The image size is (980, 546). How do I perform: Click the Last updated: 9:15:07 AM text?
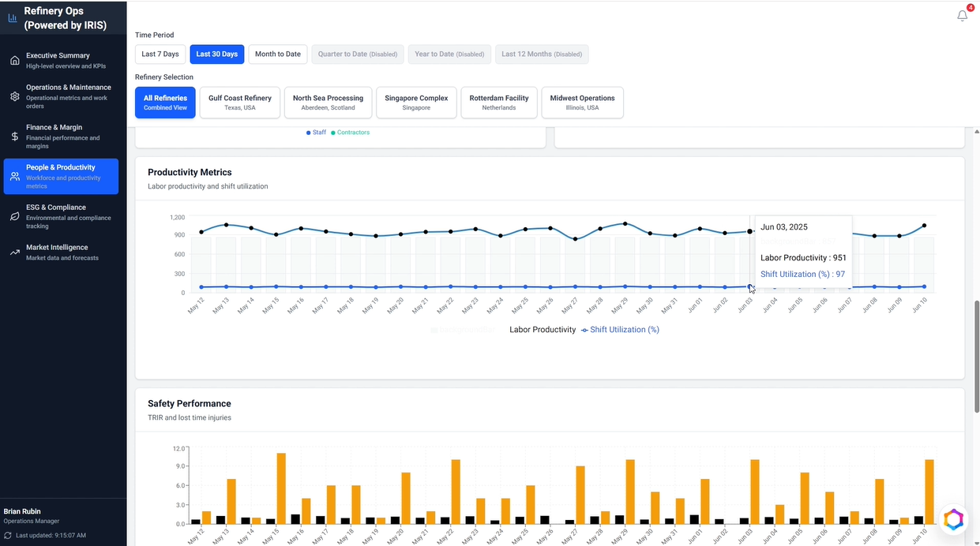pyautogui.click(x=51, y=535)
